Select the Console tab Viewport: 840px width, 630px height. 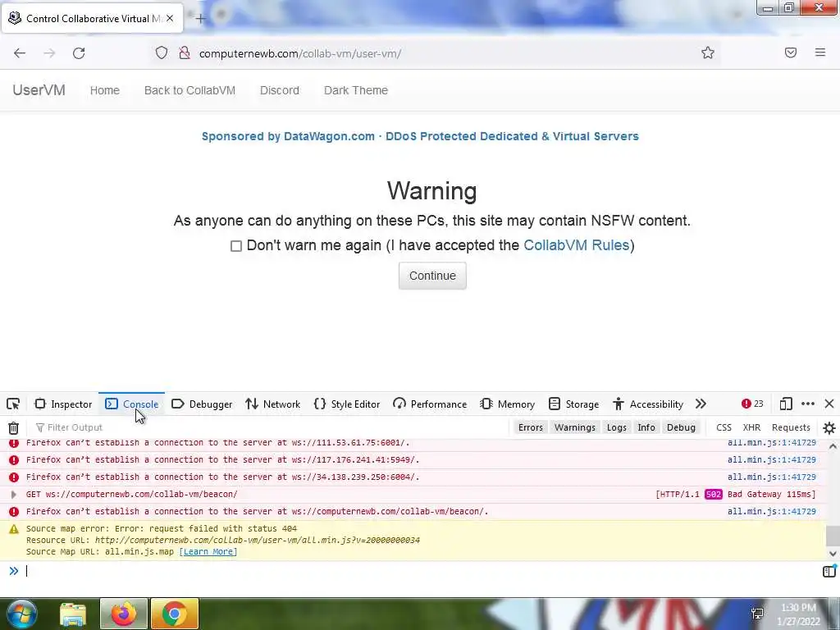click(132, 404)
